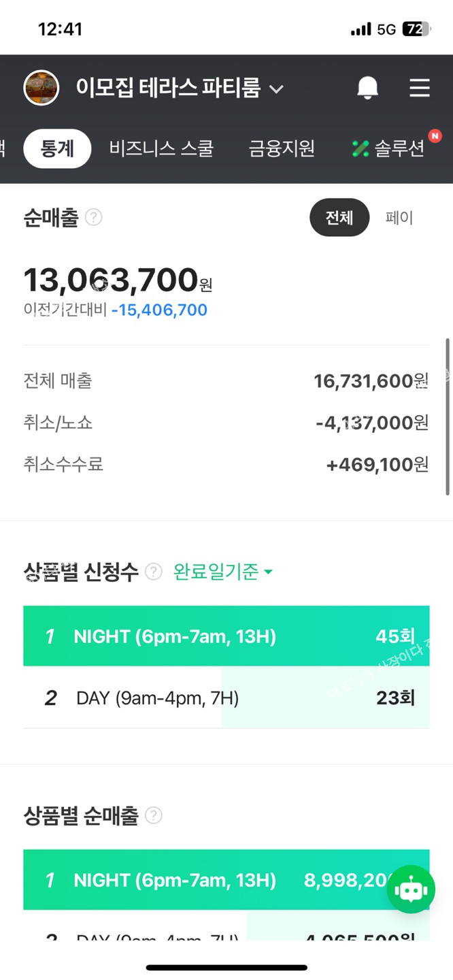The width and height of the screenshot is (453, 980).
Task: Open the 완료일기준 dropdown
Action: click(x=223, y=572)
